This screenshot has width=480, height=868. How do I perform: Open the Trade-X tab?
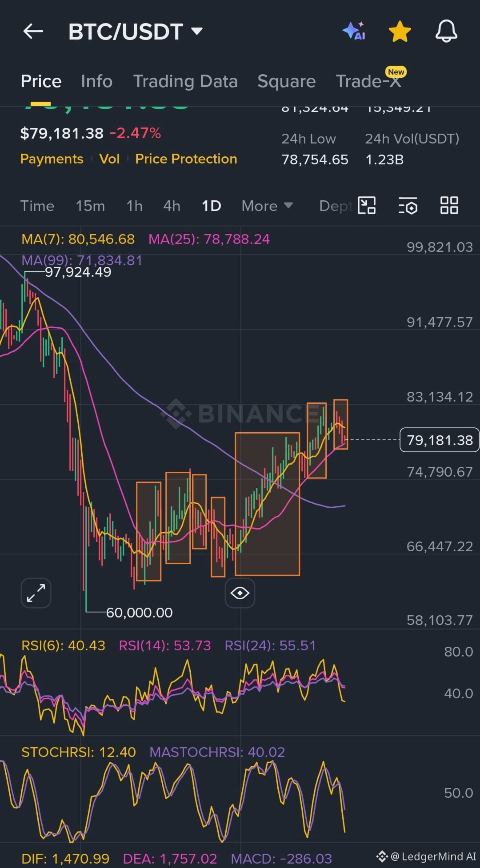click(368, 81)
